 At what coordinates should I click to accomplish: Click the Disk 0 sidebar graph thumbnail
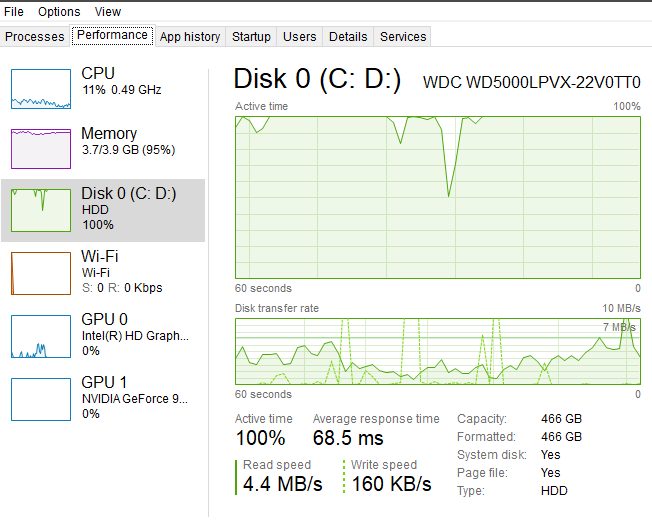click(41, 210)
